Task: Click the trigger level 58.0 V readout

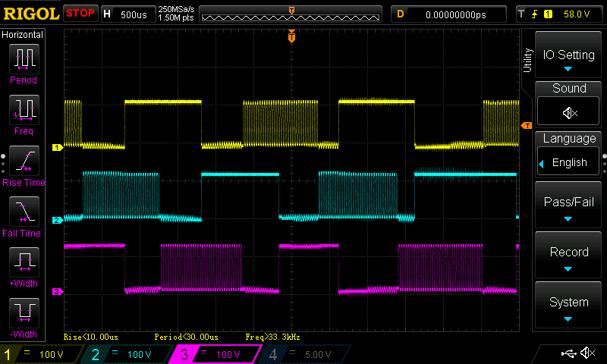Action: coord(577,14)
